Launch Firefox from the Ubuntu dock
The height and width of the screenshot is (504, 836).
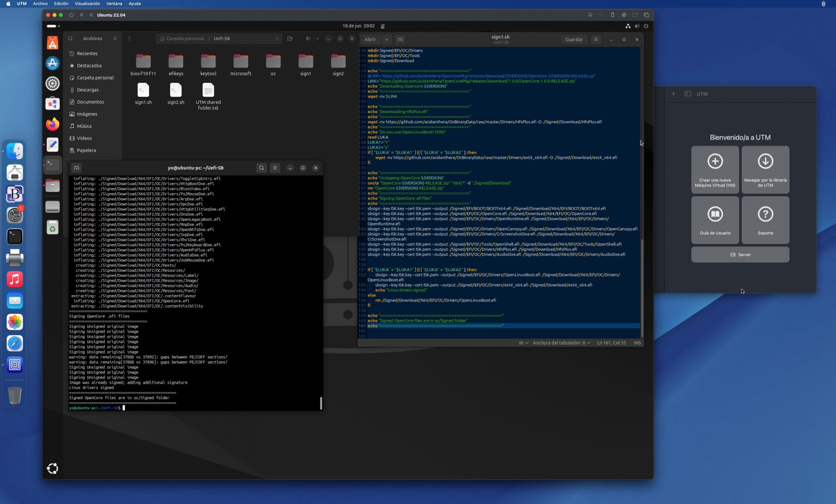52,124
